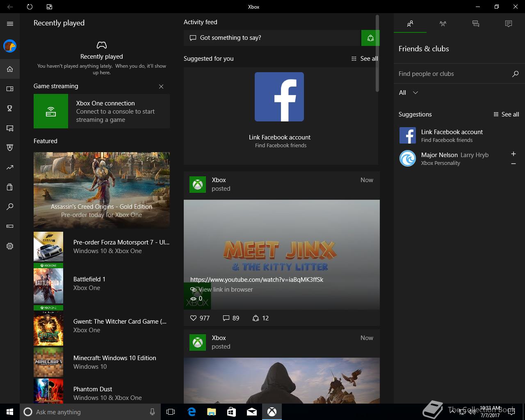
Task: Open Gwent: The Witcher Card Game item
Action: (x=102, y=326)
